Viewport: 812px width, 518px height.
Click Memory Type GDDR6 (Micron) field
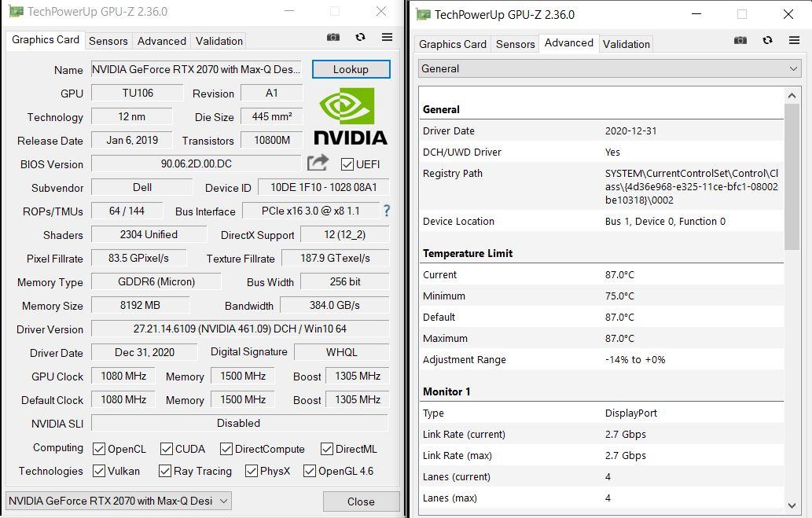pyautogui.click(x=156, y=281)
